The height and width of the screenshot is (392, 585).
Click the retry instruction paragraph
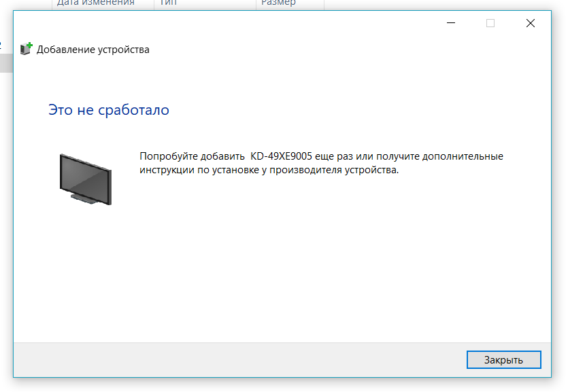320,162
